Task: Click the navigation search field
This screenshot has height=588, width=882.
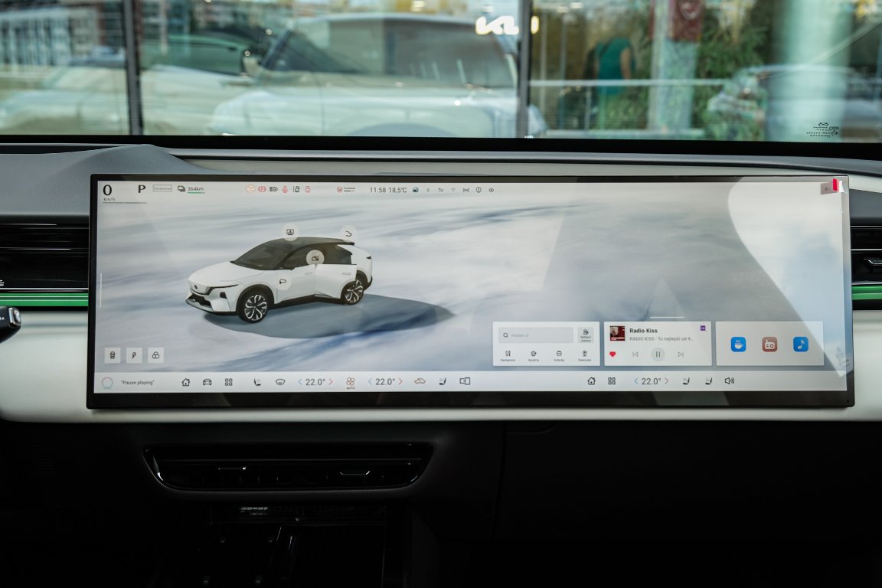Action: click(x=535, y=335)
